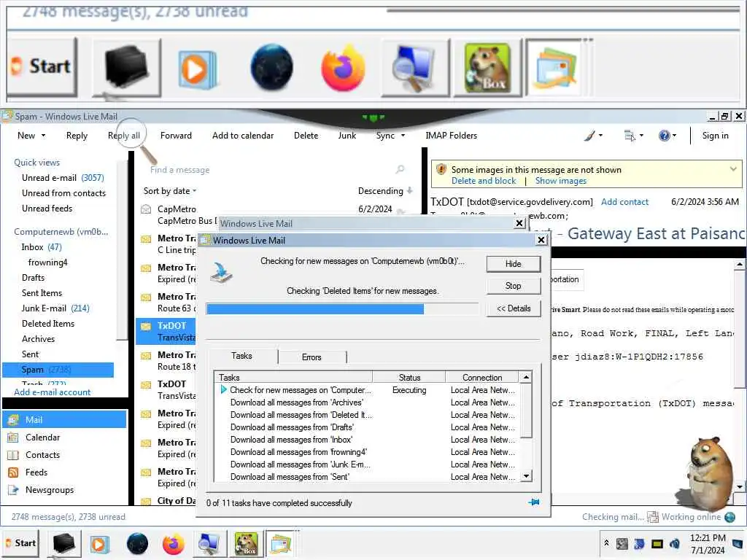The width and height of the screenshot is (747, 560).
Task: Toggle the Descending sort order
Action: [385, 191]
